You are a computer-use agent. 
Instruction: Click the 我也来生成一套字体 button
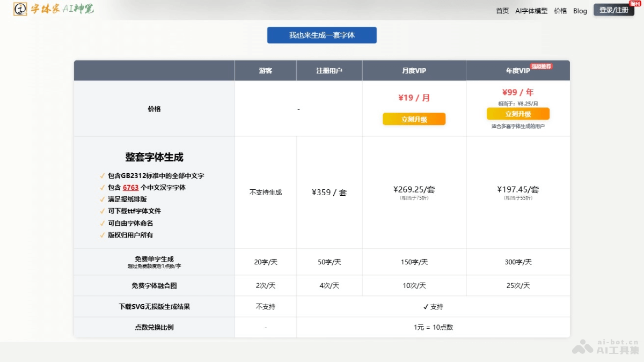point(321,35)
